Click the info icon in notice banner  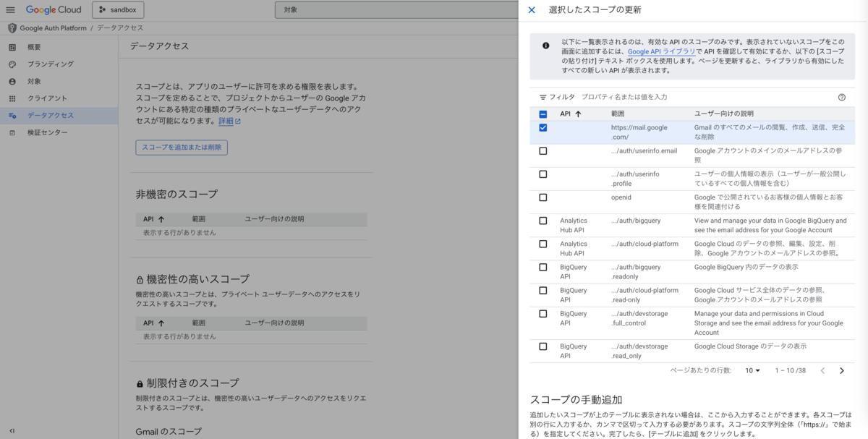click(x=545, y=46)
